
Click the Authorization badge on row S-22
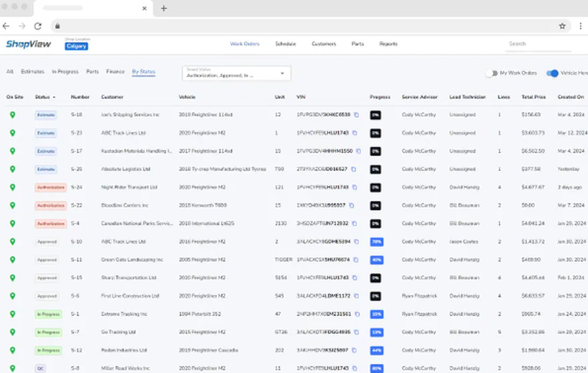51,206
